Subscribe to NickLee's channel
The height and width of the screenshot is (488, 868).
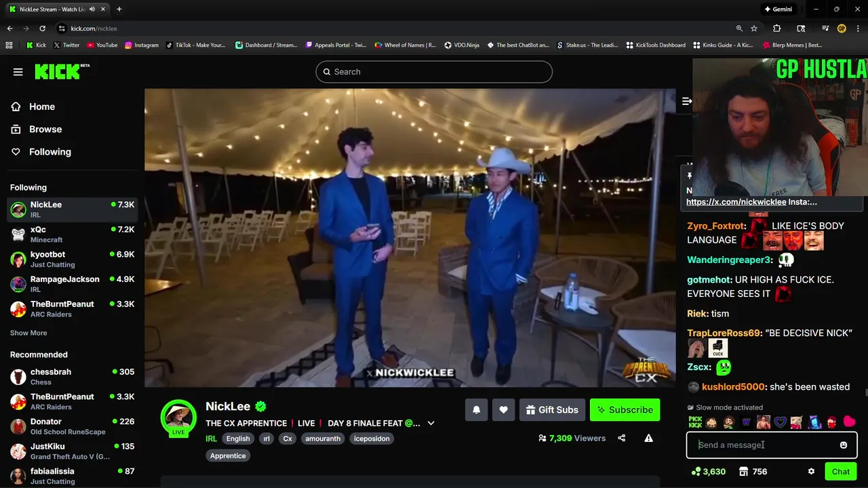pyautogui.click(x=625, y=409)
